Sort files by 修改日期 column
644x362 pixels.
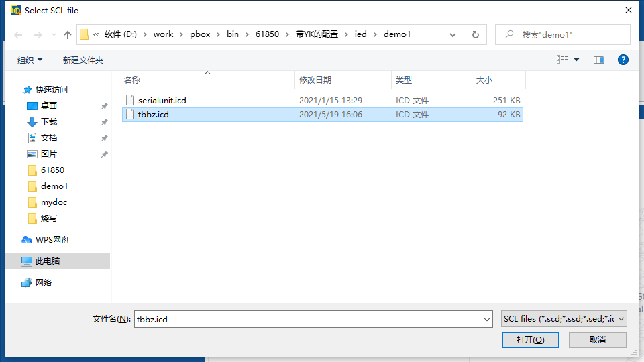pyautogui.click(x=315, y=80)
